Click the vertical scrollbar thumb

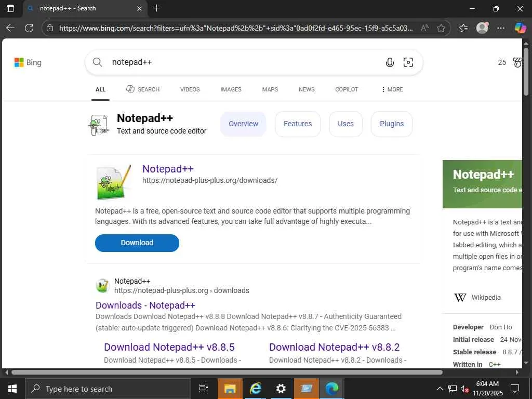coord(526,71)
